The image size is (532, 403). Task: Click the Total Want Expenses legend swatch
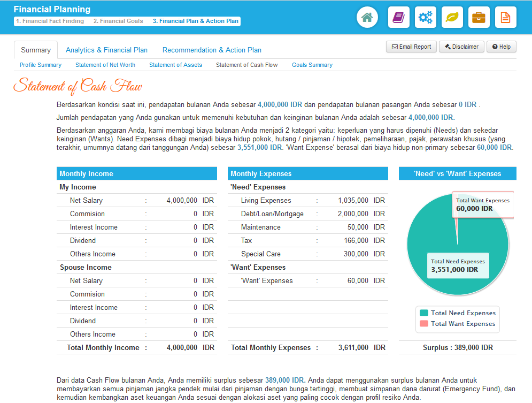(x=424, y=324)
